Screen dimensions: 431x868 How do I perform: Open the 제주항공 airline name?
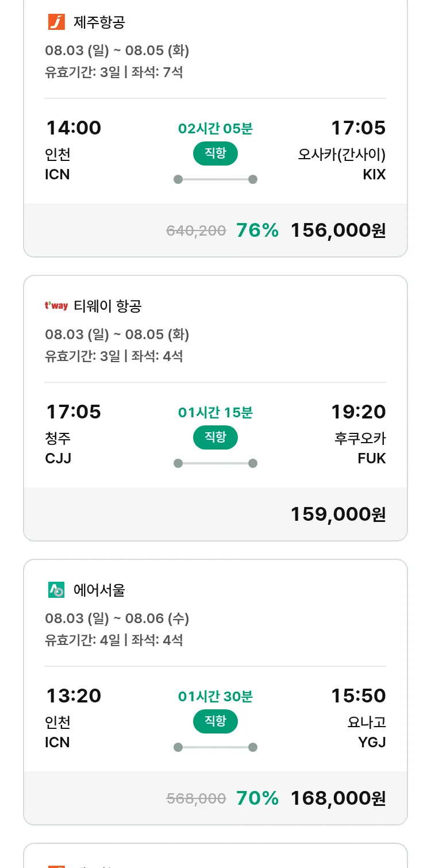click(99, 22)
